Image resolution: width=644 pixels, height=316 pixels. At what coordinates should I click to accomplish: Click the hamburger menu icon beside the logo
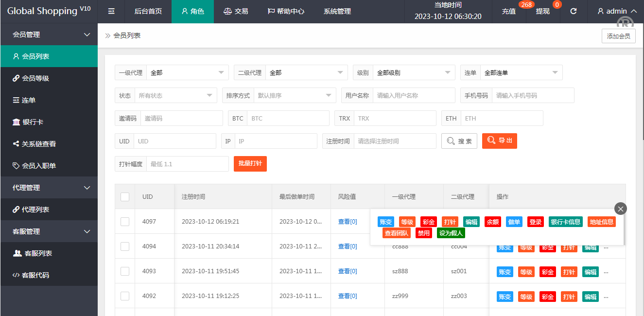[111, 11]
